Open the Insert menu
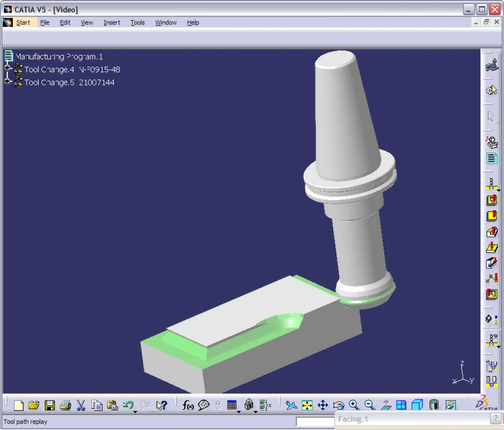 pos(112,22)
